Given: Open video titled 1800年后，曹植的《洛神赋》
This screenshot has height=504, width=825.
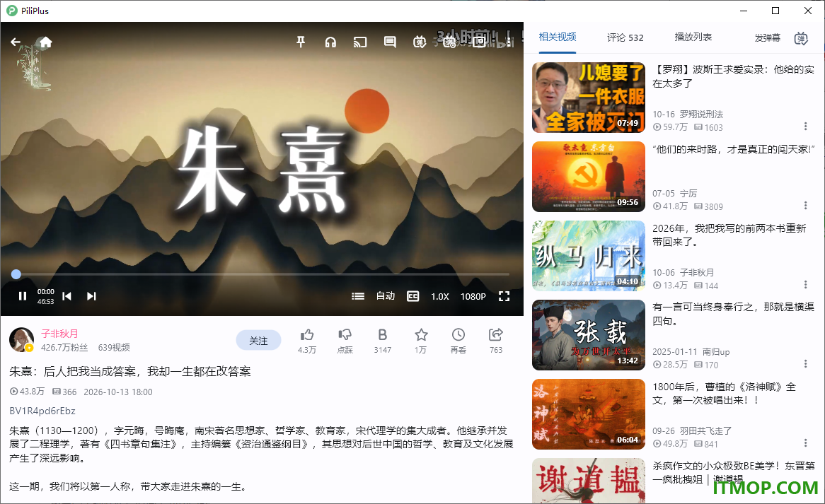Looking at the screenshot, I should pyautogui.click(x=724, y=394).
